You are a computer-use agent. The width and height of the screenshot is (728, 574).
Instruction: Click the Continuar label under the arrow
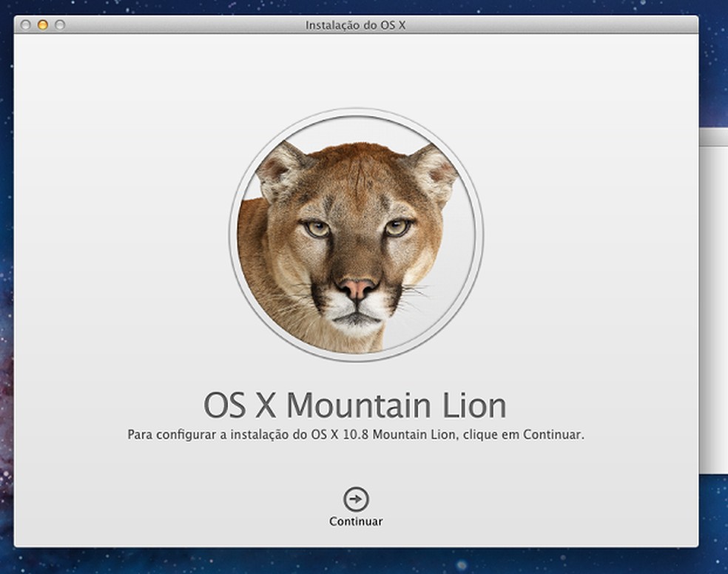coord(356,521)
